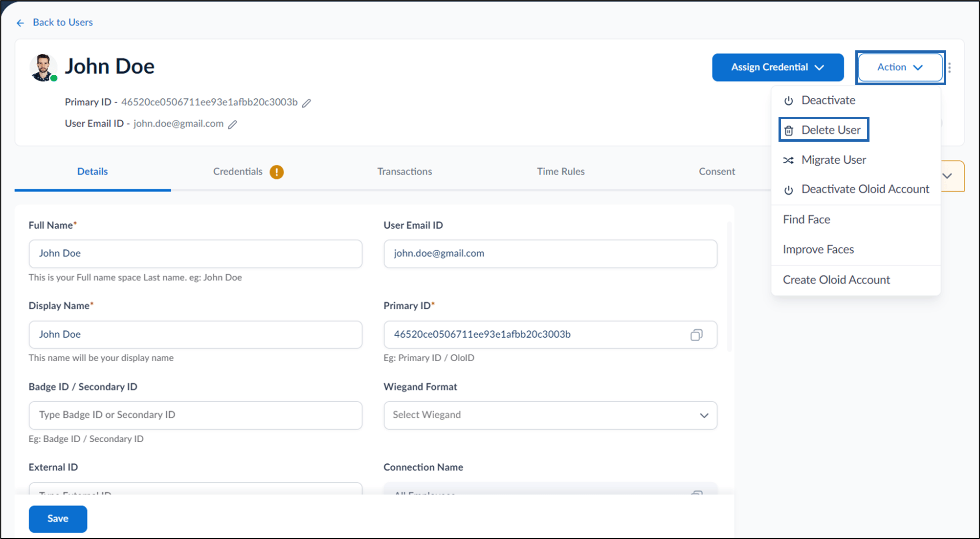Open the Select Wiegand format dropdown
Viewport: 980px width, 539px height.
[x=550, y=415]
